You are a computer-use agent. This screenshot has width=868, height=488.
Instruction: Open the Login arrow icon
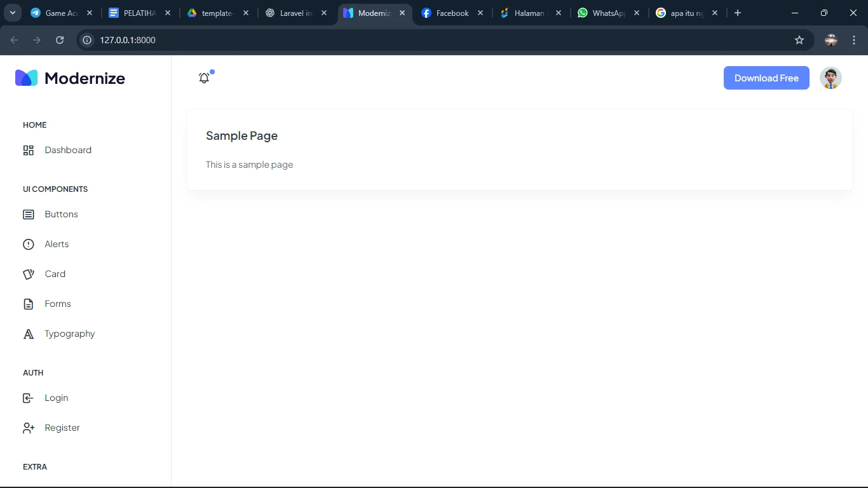click(x=29, y=398)
